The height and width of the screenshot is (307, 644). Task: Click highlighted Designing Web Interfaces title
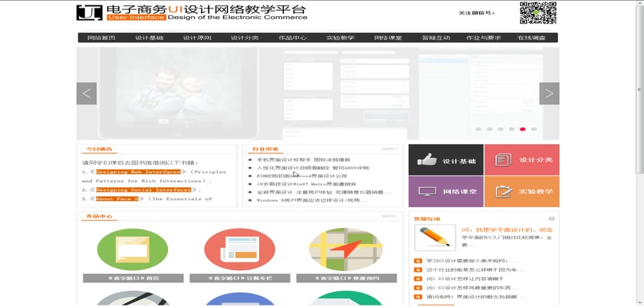[x=138, y=172]
